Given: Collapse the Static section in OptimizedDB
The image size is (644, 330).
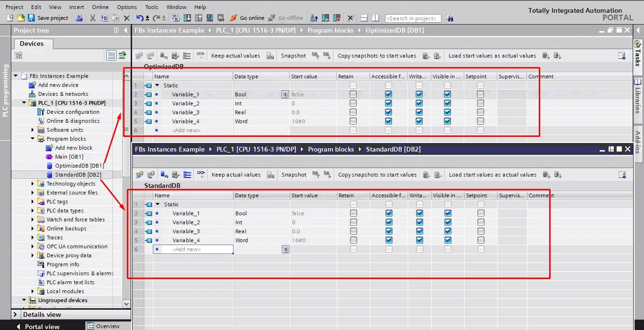Looking at the screenshot, I should pos(157,85).
